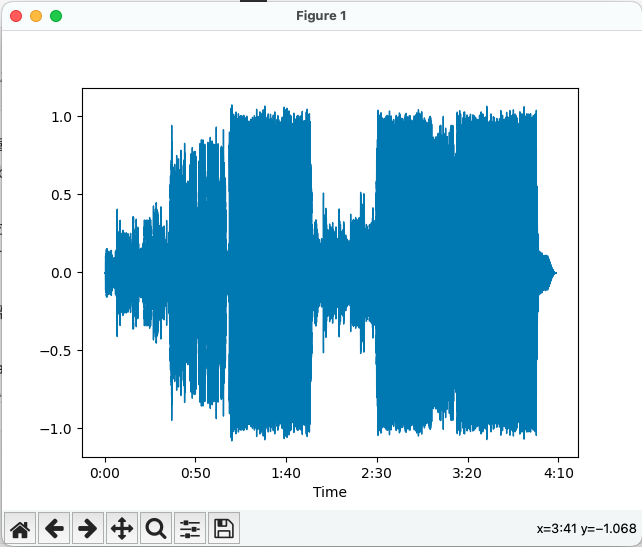642x547 pixels.
Task: Go forward to the next view
Action: [x=88, y=529]
